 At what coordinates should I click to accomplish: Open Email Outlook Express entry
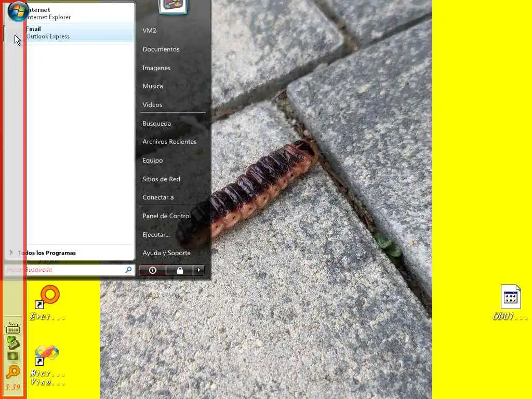coord(70,33)
